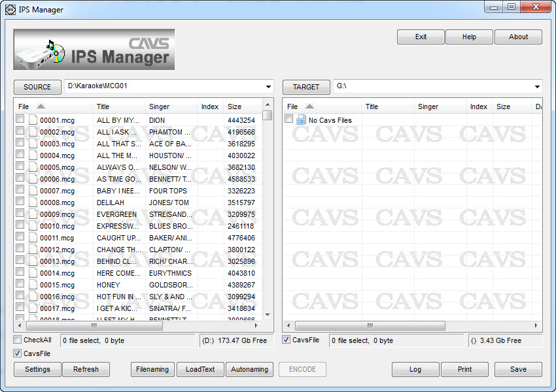
Task: Open the Settings button
Action: click(37, 369)
